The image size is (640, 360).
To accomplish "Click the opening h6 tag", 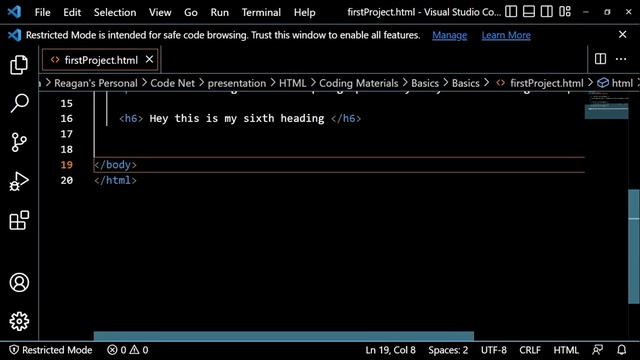I will tap(131, 118).
